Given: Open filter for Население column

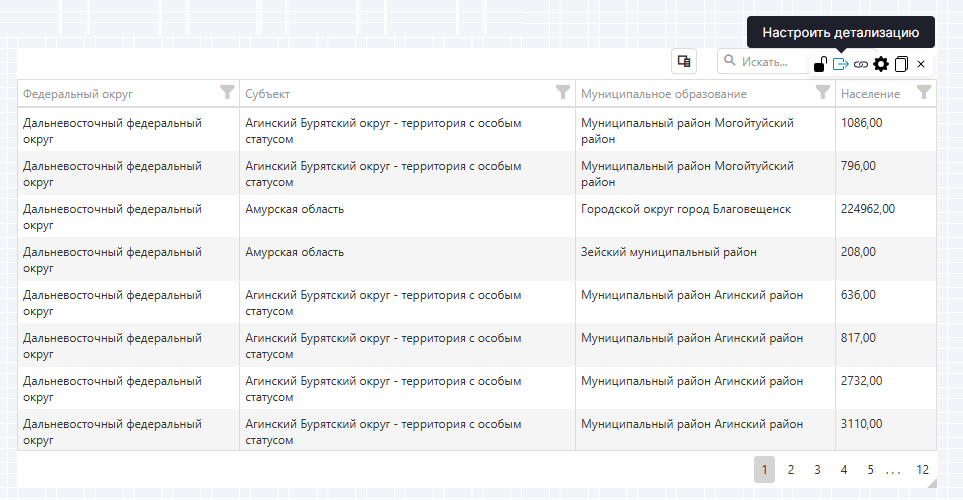Looking at the screenshot, I should pyautogui.click(x=924, y=93).
